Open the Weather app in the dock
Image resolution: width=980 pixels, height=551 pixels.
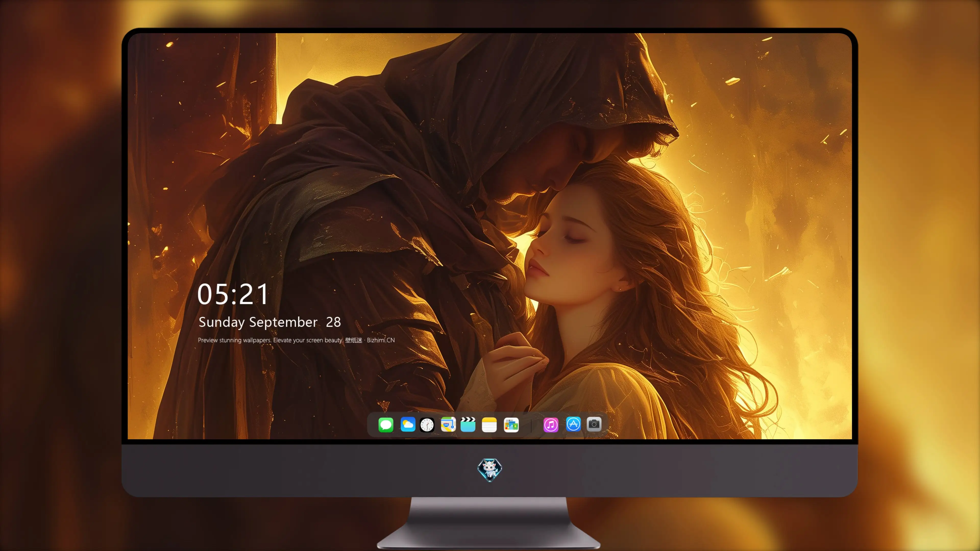point(408,425)
